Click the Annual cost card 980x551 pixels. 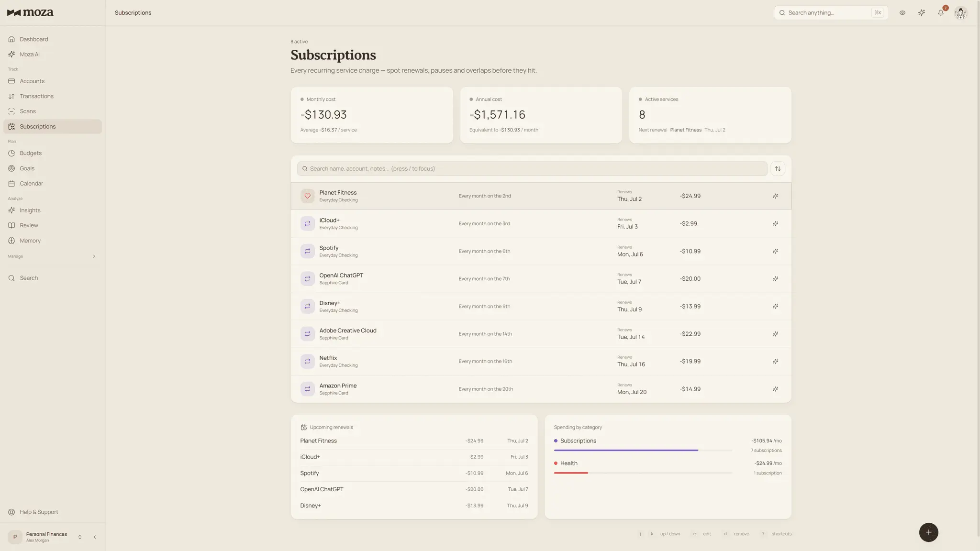(541, 115)
